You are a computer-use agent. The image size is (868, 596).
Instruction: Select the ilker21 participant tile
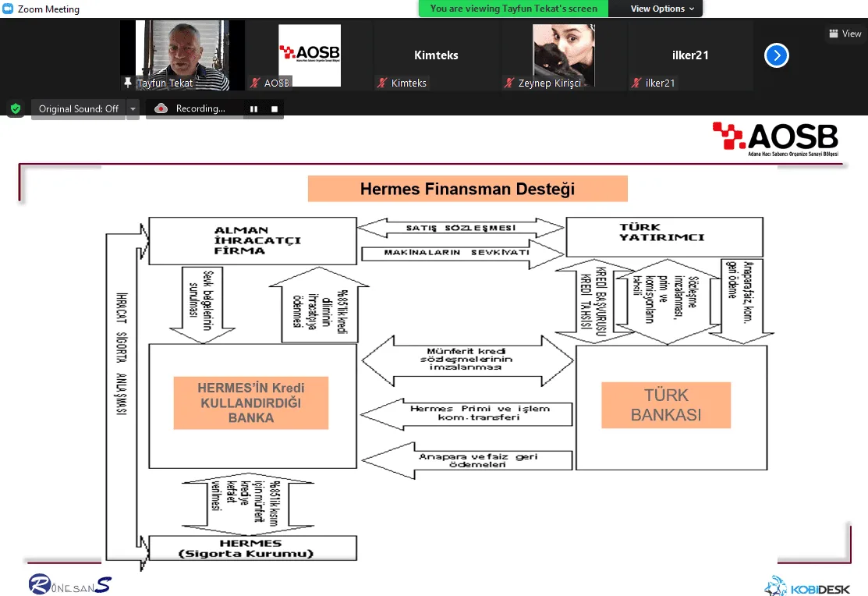pos(690,55)
